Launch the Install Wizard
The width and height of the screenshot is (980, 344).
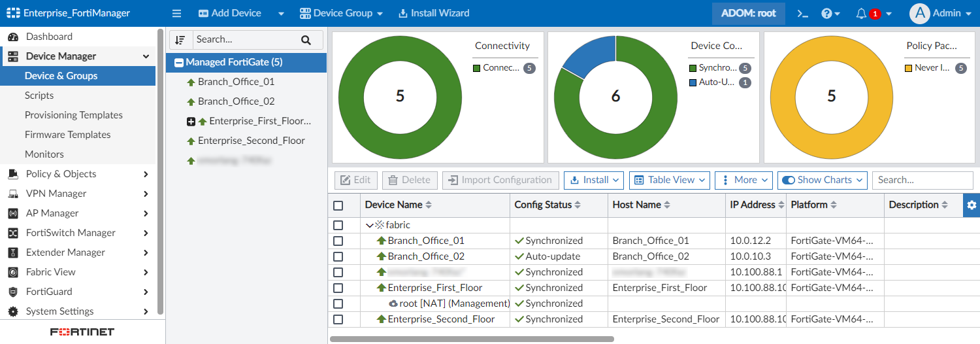433,13
